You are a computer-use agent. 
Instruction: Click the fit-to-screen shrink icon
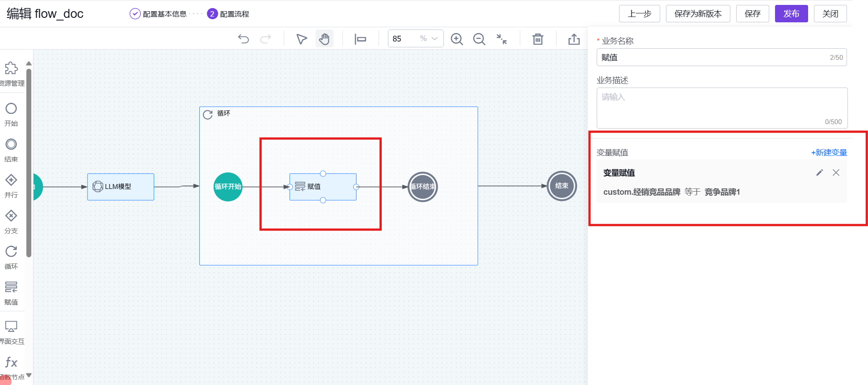click(x=501, y=39)
